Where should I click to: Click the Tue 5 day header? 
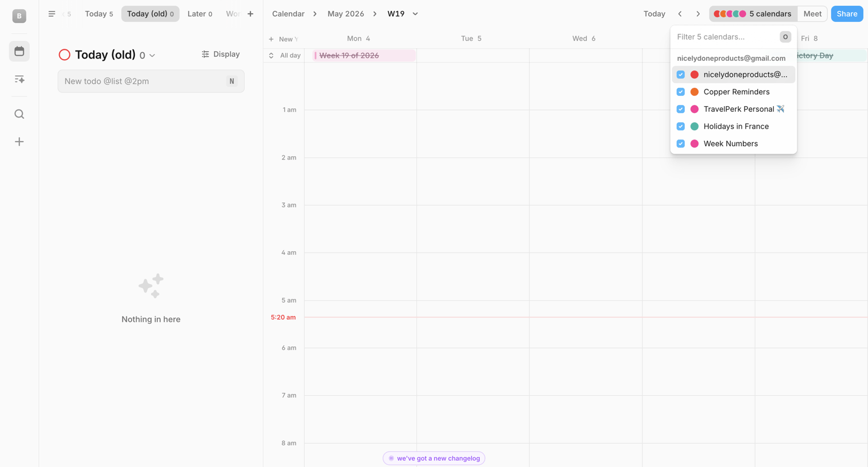pos(471,38)
